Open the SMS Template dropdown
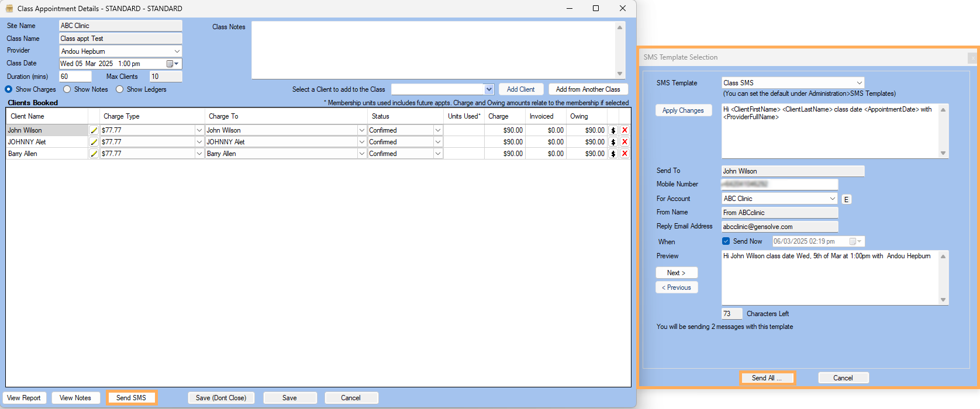The height and width of the screenshot is (409, 980). click(x=859, y=83)
